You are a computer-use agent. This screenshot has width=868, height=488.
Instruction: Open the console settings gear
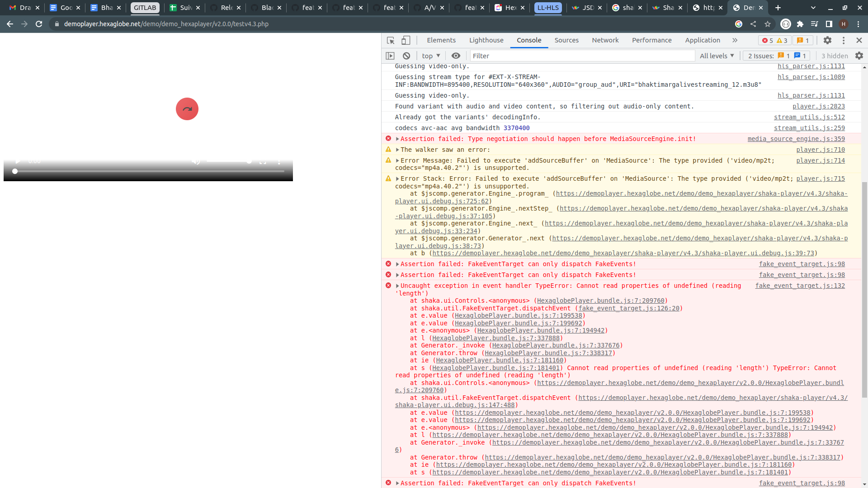pyautogui.click(x=859, y=56)
